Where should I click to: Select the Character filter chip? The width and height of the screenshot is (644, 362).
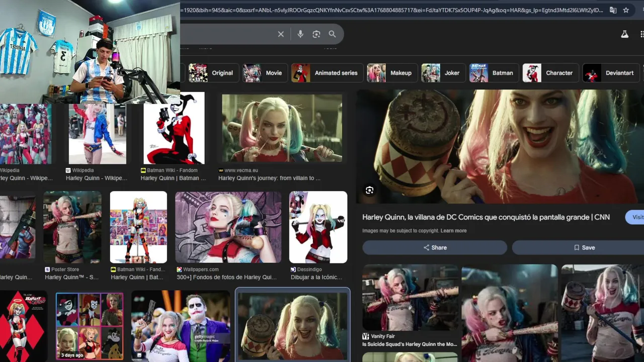click(x=550, y=73)
